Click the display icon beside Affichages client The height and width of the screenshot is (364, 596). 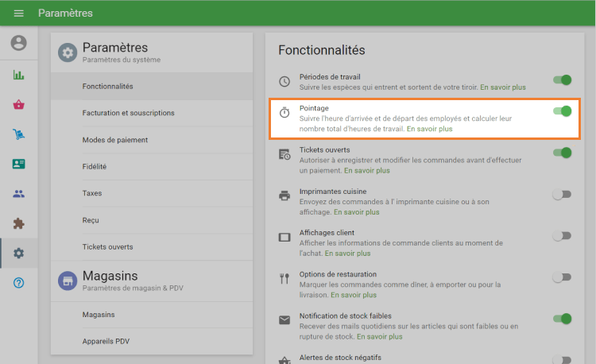pos(284,238)
